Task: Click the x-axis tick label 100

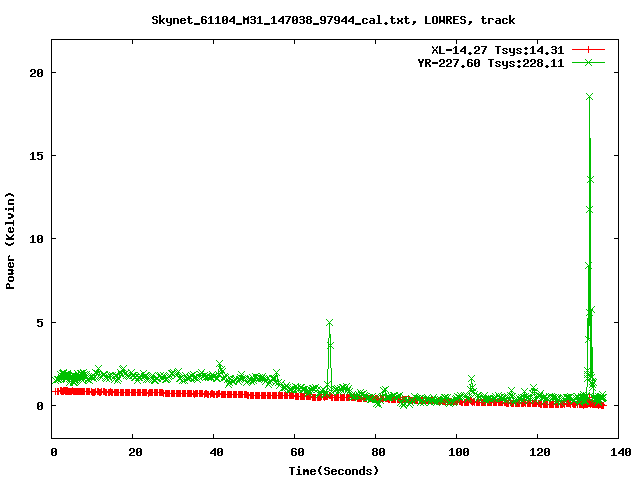Action: 457,453
